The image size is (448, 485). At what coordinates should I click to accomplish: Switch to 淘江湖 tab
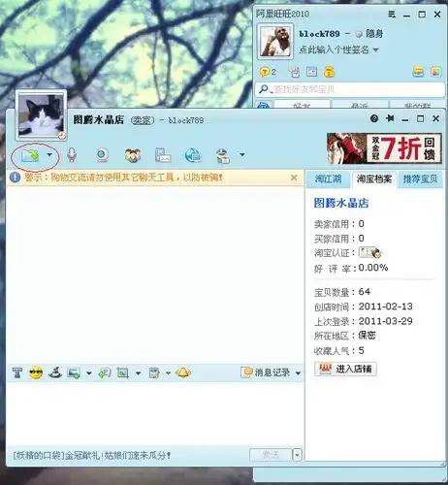pyautogui.click(x=328, y=178)
